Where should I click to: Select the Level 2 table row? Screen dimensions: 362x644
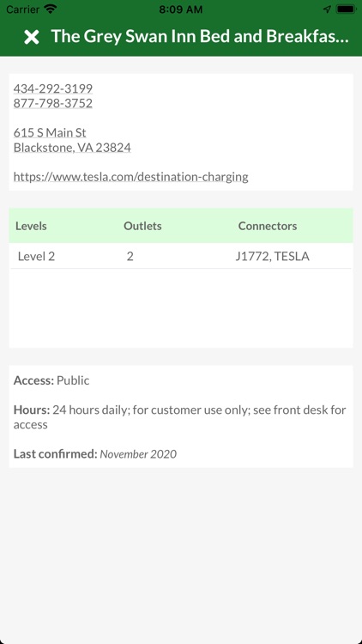click(x=181, y=256)
